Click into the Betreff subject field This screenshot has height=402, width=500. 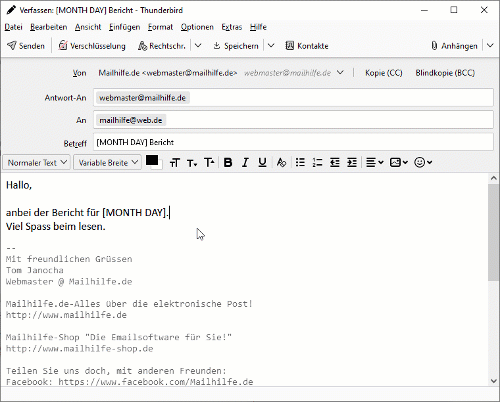point(293,142)
